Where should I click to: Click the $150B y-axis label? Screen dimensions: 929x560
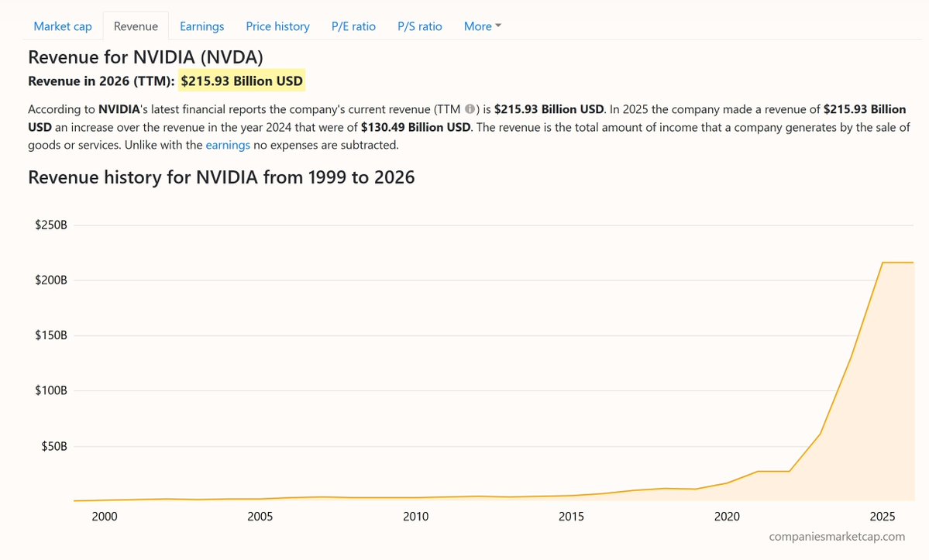51,335
